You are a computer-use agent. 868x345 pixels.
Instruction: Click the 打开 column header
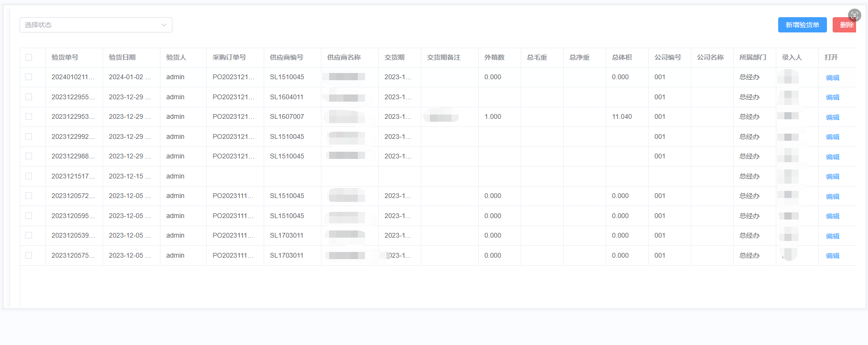pyautogui.click(x=831, y=57)
